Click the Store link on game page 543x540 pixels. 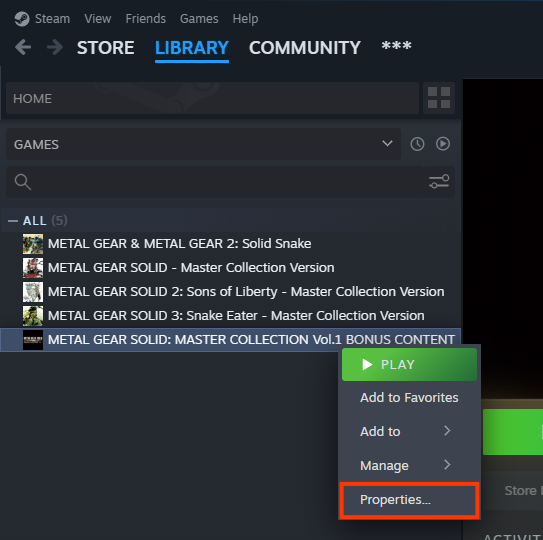(x=523, y=490)
